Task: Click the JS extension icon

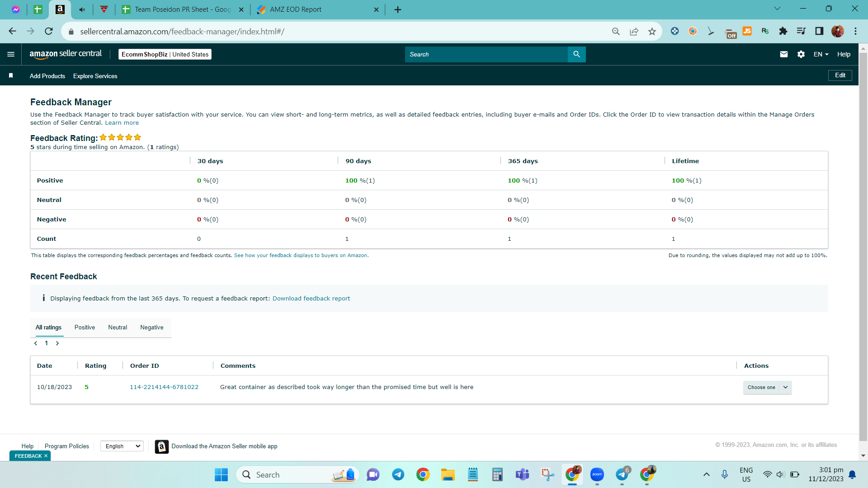Action: (747, 31)
